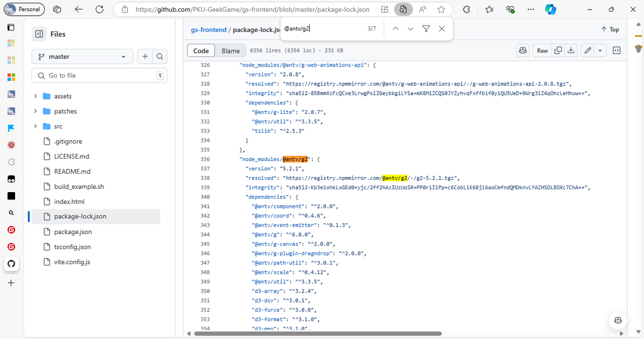
Task: View the Raw file
Action: [542, 50]
